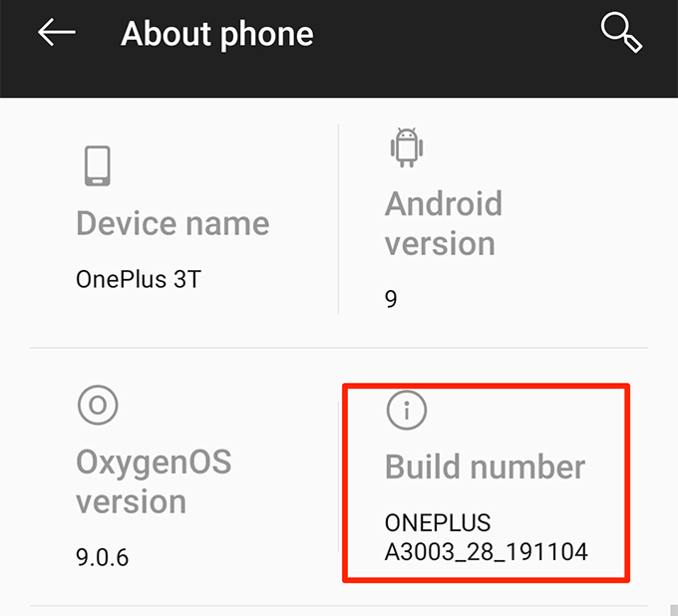This screenshot has height=616, width=678.
Task: Tap the word version under Android
Action: point(440,244)
